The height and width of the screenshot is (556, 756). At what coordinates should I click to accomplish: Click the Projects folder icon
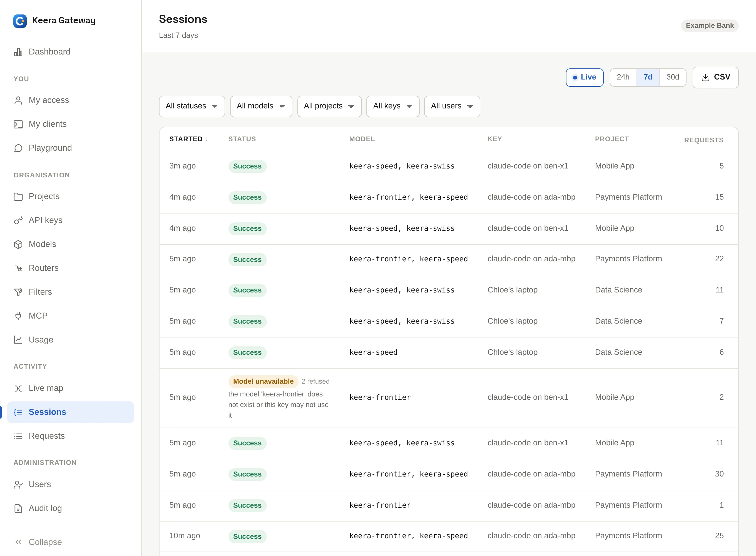[x=18, y=197]
